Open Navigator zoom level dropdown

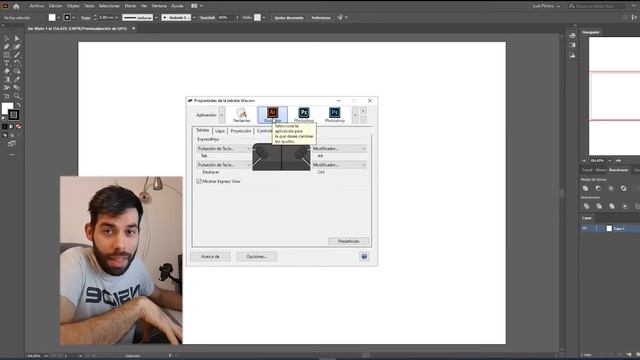(610, 161)
